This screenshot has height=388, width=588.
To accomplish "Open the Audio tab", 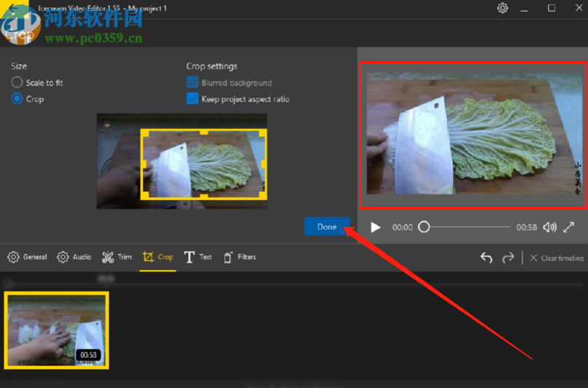I will pos(74,257).
